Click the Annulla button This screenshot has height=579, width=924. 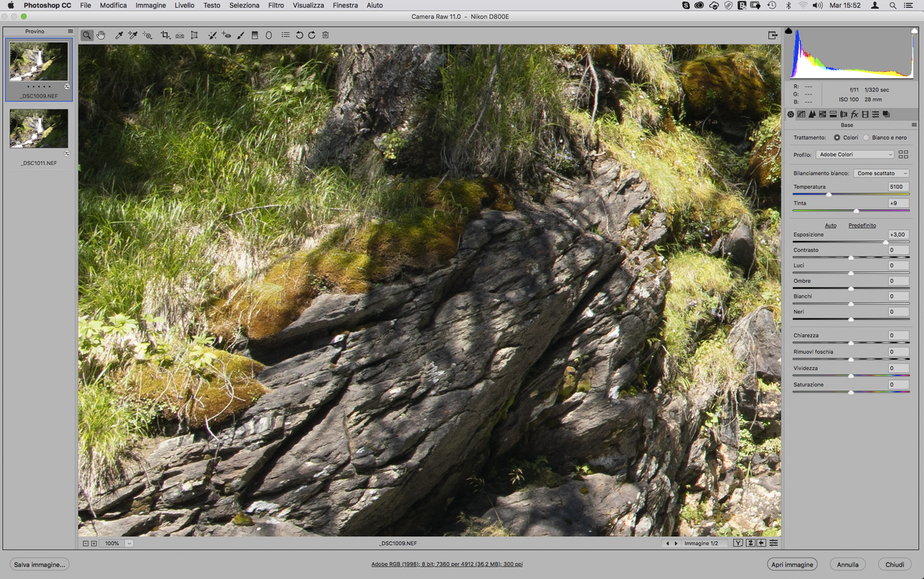[847, 565]
